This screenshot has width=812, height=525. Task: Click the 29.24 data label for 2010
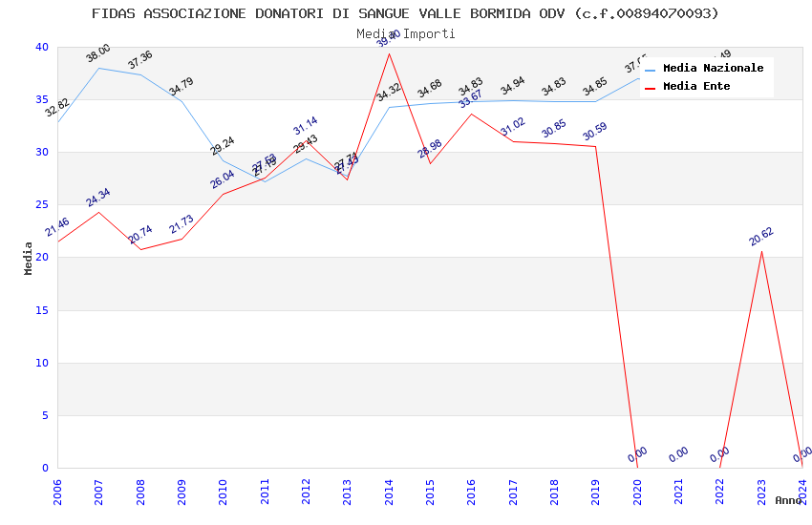(x=223, y=146)
